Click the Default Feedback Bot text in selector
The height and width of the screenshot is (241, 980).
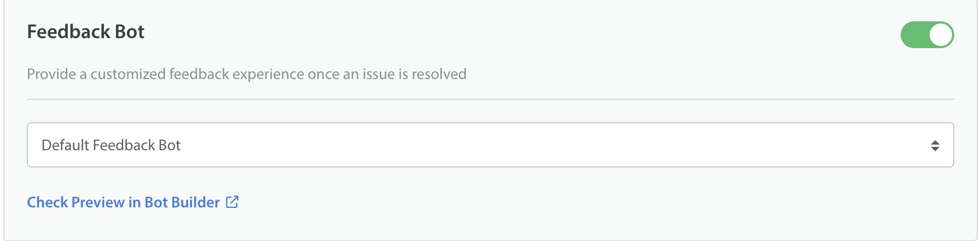click(x=111, y=145)
